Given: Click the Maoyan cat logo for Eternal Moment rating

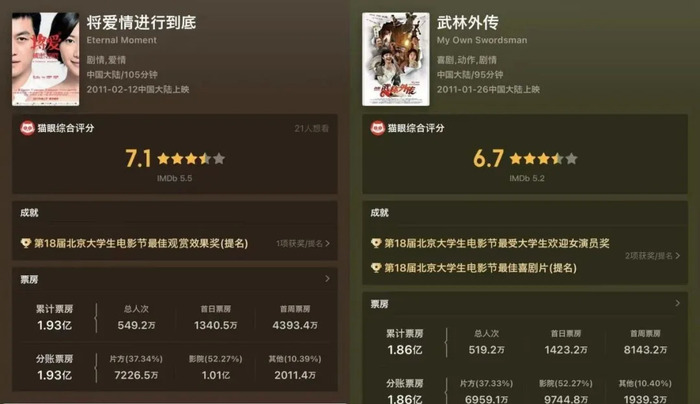Looking at the screenshot, I should pyautogui.click(x=28, y=128).
